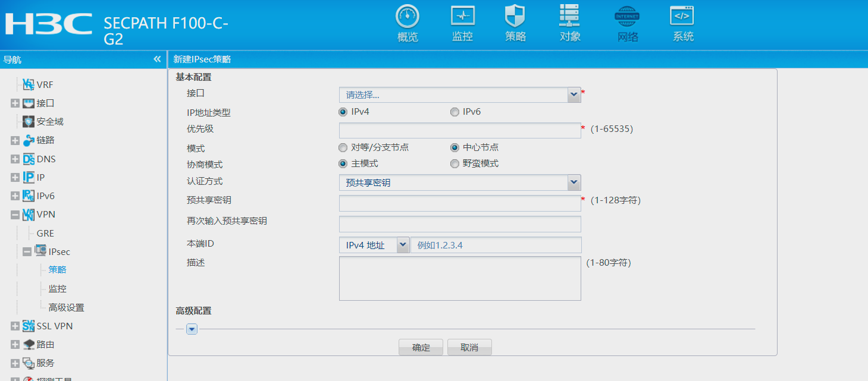Click the 服务 service icon

pos(29,363)
